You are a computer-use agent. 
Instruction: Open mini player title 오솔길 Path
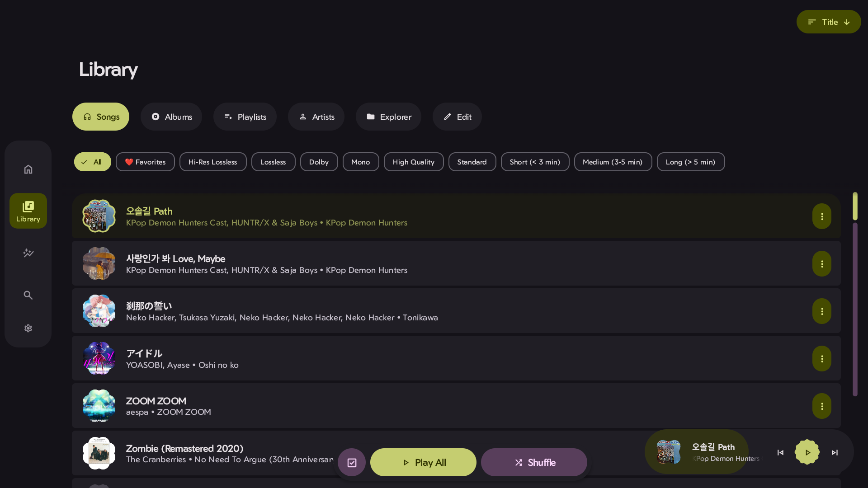[x=713, y=447]
